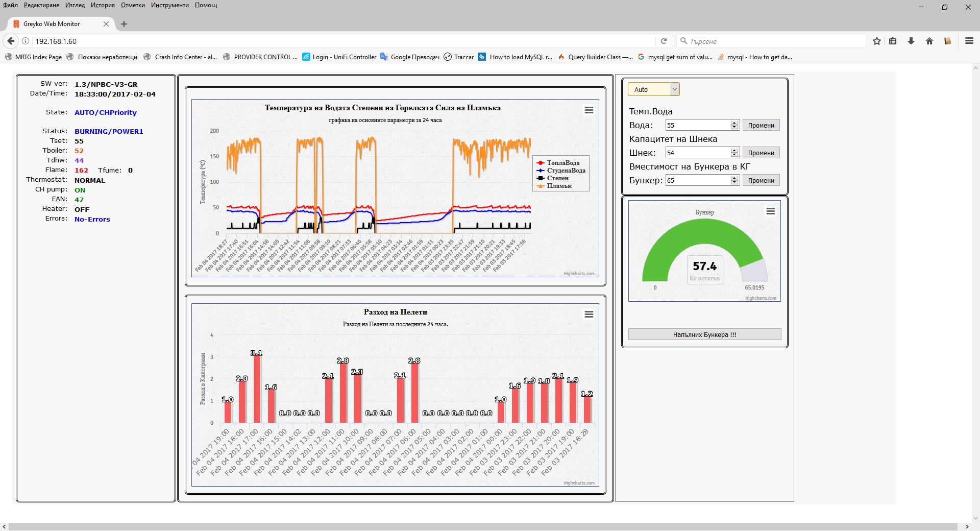The height and width of the screenshot is (531, 980).
Task: Open the pellet consumption chart menu icon
Action: click(589, 315)
